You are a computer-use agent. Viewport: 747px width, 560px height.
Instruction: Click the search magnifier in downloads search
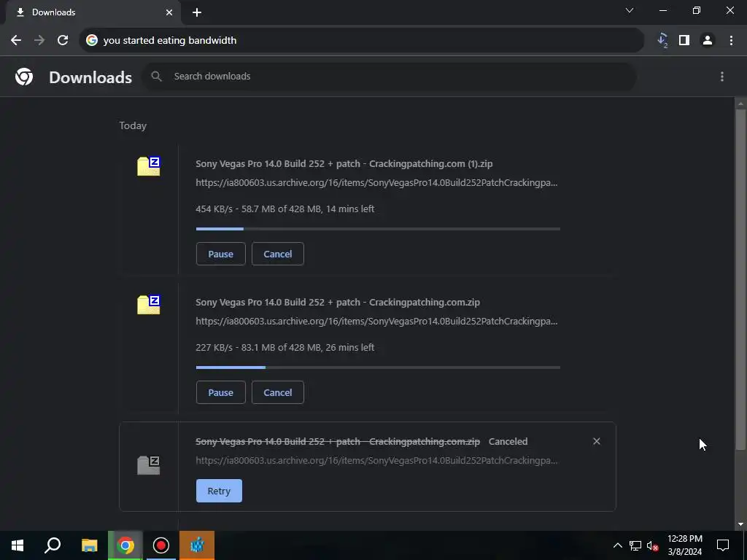pos(156,76)
